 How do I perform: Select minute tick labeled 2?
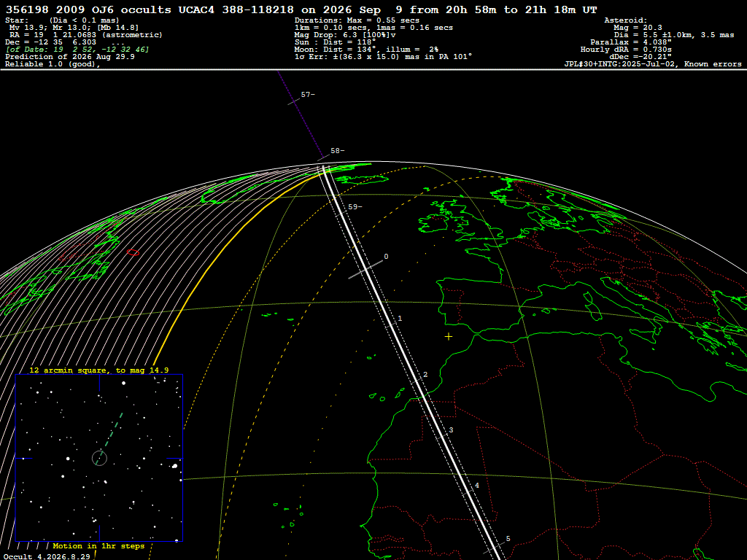tap(425, 375)
